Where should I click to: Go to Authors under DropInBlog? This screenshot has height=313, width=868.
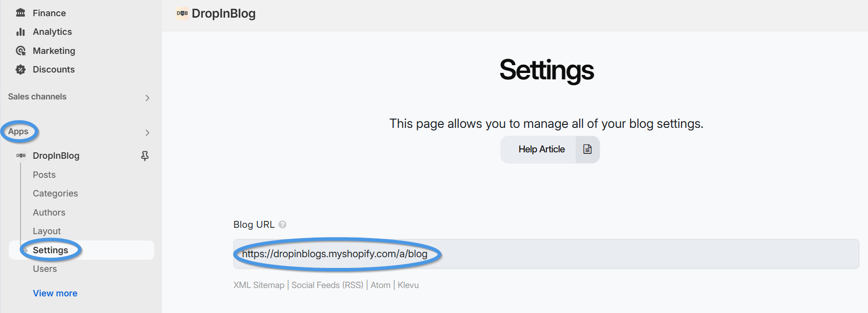click(49, 213)
